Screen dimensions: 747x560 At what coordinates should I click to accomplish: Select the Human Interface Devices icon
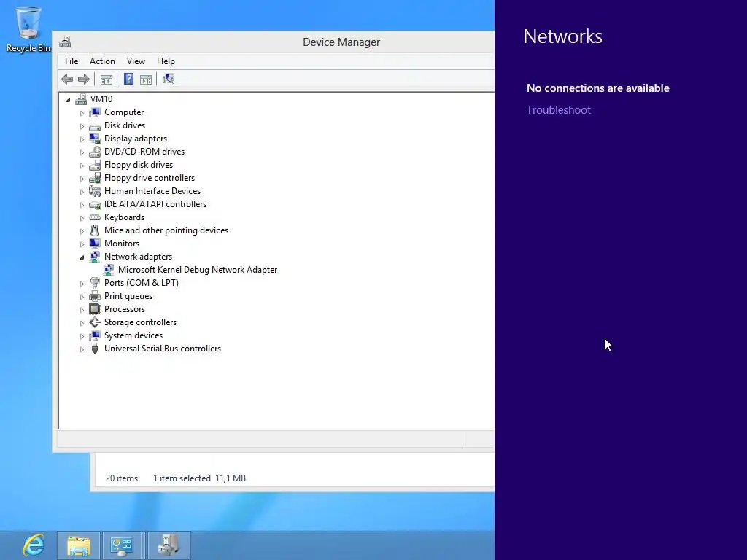(x=95, y=191)
